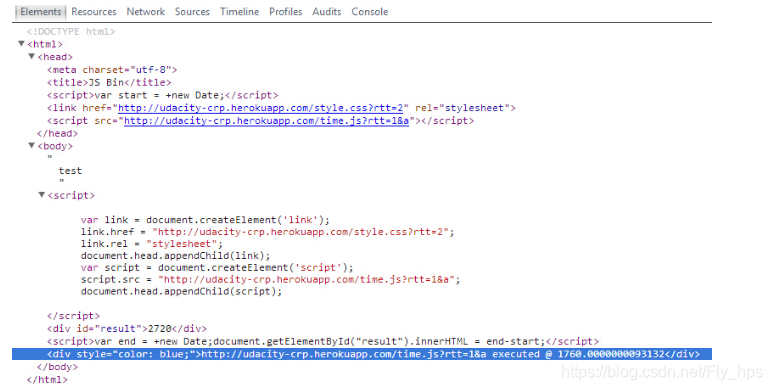The image size is (772, 390).
Task: Select the closing head tag
Action: [57, 133]
